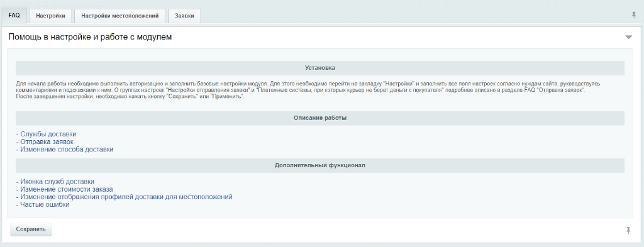Click the Описание работы section header

coord(320,118)
